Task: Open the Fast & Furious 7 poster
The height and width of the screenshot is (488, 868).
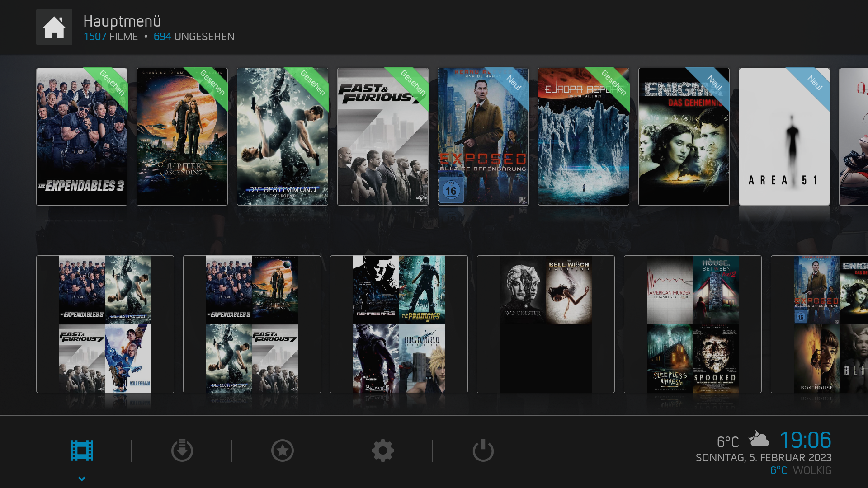Action: (x=383, y=136)
